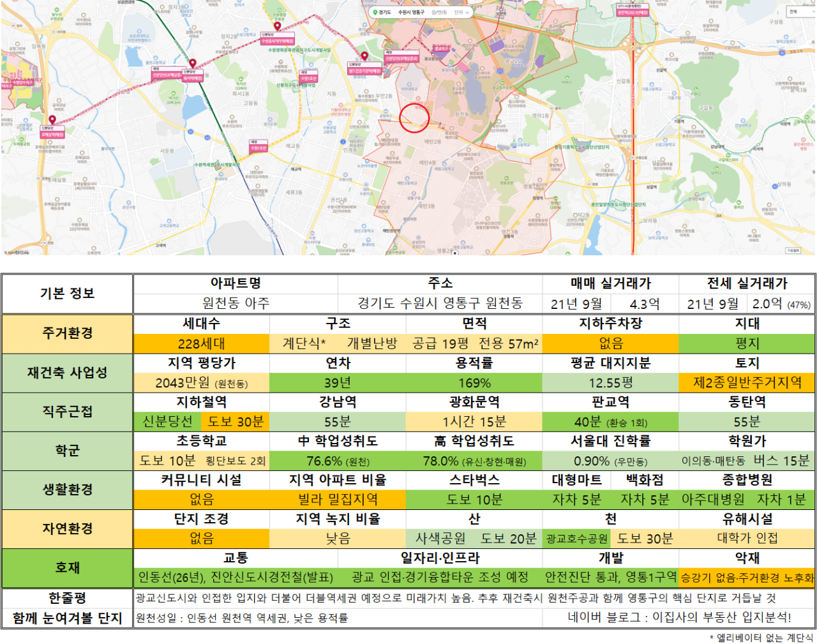817x644 pixels.
Task: Click the 네이버 블로그 이집사의 부동산 입지분석 text
Action: [x=679, y=618]
